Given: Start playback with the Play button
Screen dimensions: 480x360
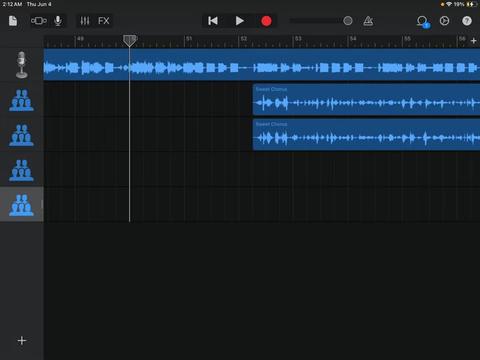Looking at the screenshot, I should [239, 21].
